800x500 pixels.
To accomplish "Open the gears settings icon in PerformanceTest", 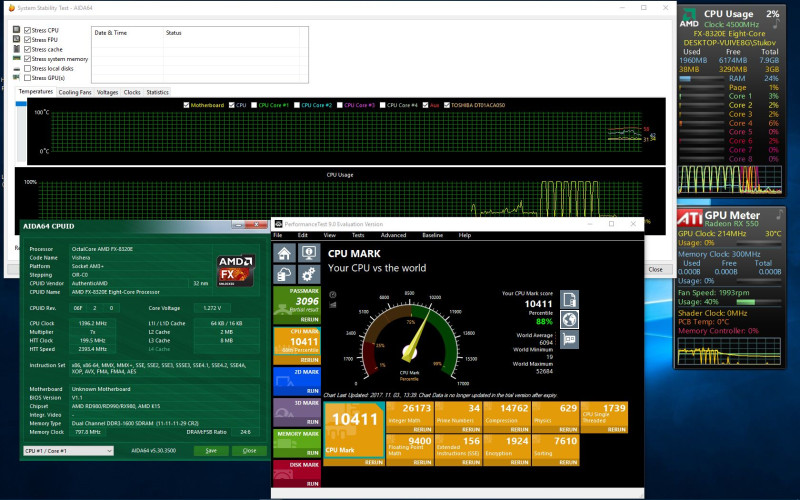I will pos(308,274).
